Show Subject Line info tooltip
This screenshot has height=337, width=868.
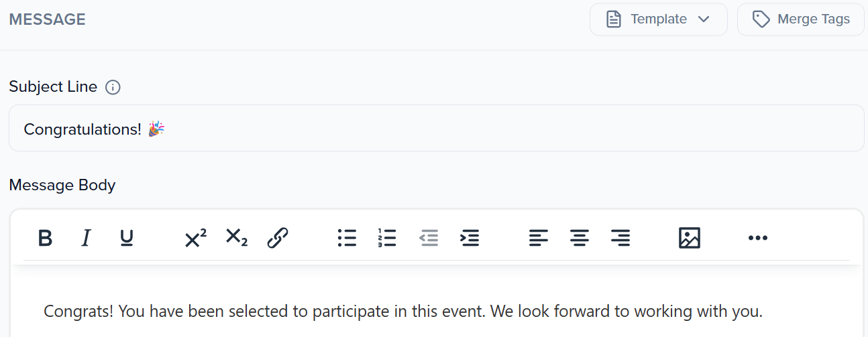pyautogui.click(x=113, y=87)
